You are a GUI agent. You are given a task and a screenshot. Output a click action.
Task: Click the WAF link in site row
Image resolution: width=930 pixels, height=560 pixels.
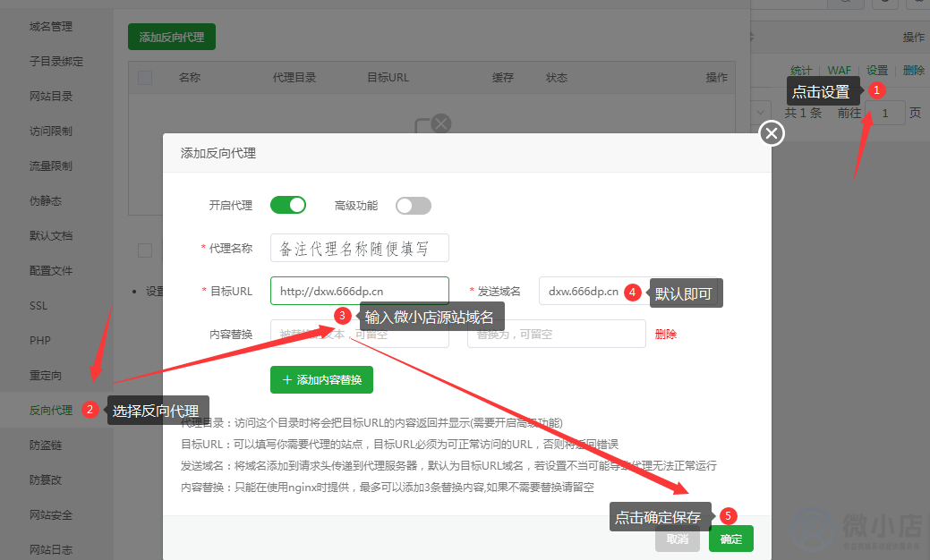coord(840,71)
